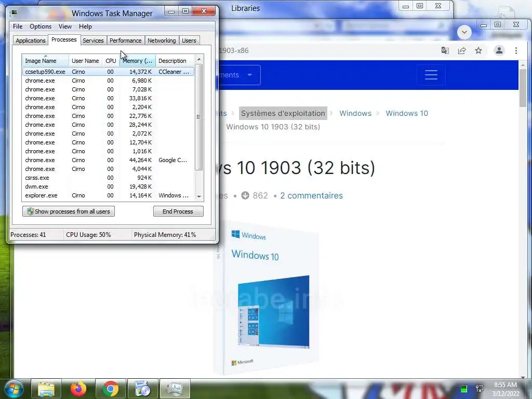Click the Systèmes d'exploitation breadcrumb
Image resolution: width=532 pixels, height=399 pixels.
coord(283,113)
